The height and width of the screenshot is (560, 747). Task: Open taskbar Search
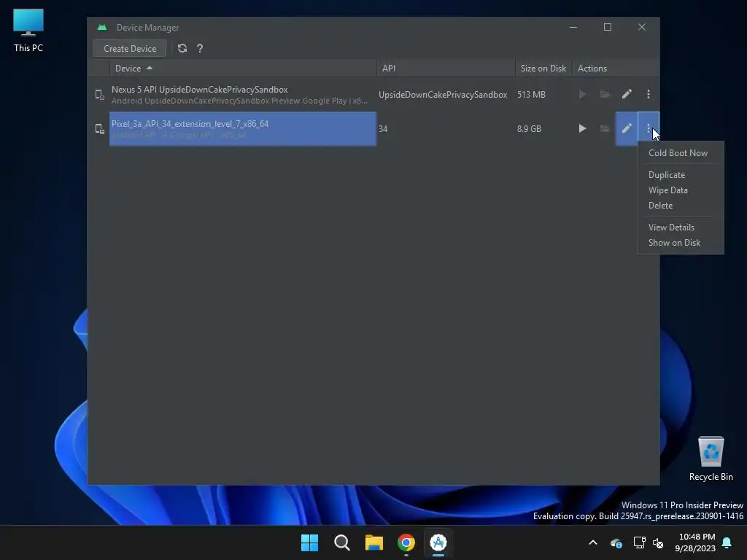(341, 542)
